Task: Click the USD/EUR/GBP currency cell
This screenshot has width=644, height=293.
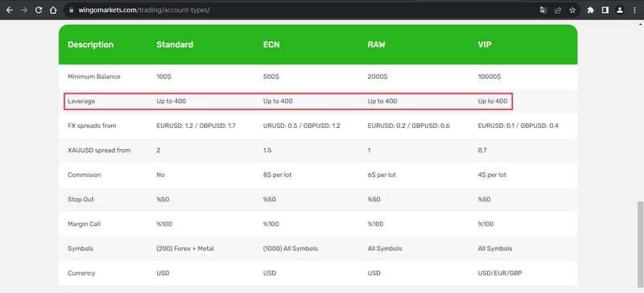Action: 500,273
